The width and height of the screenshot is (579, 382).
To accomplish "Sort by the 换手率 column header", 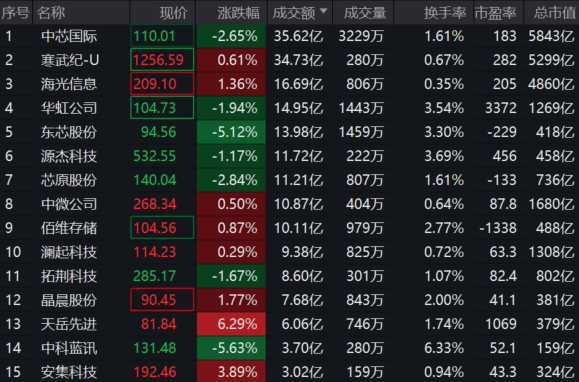I will 434,13.
